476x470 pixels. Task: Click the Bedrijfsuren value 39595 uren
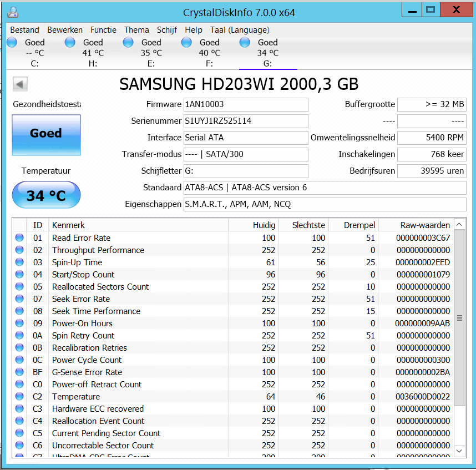pos(432,171)
